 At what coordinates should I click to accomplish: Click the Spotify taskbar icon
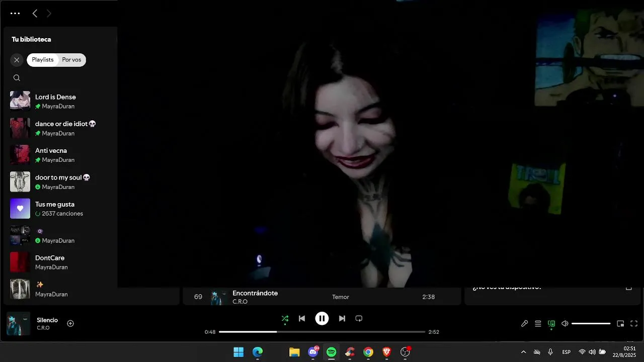click(331, 352)
